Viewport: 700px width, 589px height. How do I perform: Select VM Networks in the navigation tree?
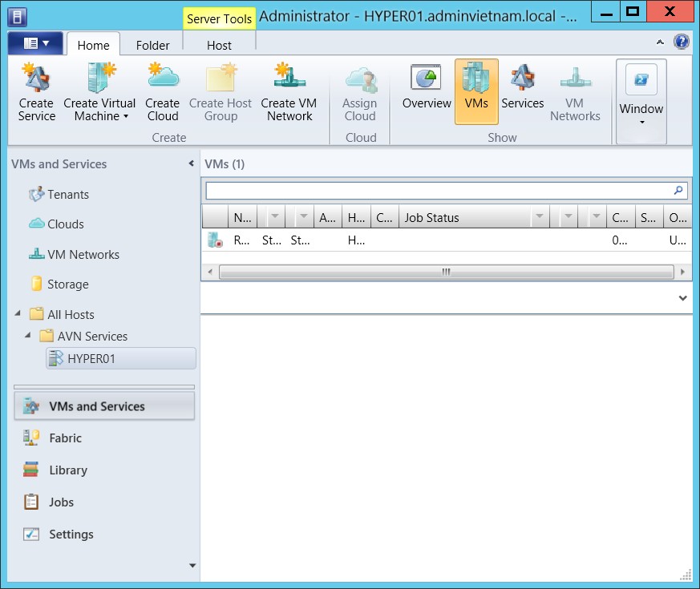pos(74,254)
